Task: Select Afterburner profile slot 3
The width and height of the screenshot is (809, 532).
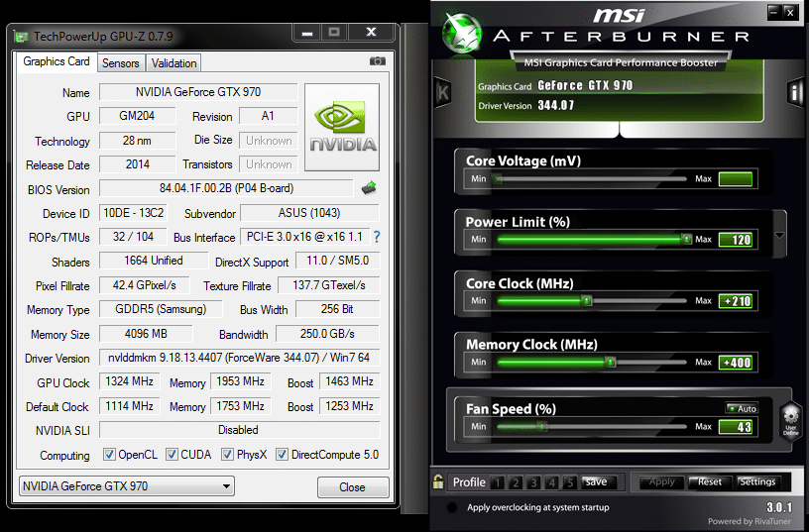Action: pos(533,483)
